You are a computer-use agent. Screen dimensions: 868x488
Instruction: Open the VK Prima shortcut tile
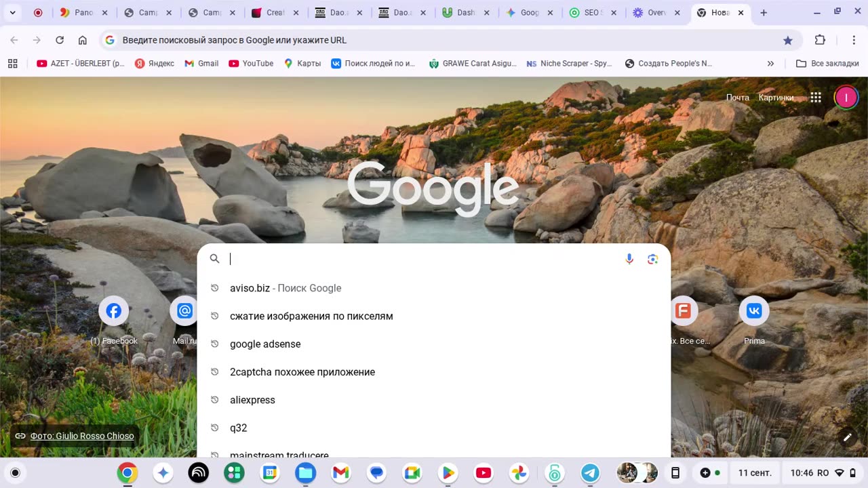point(754,321)
